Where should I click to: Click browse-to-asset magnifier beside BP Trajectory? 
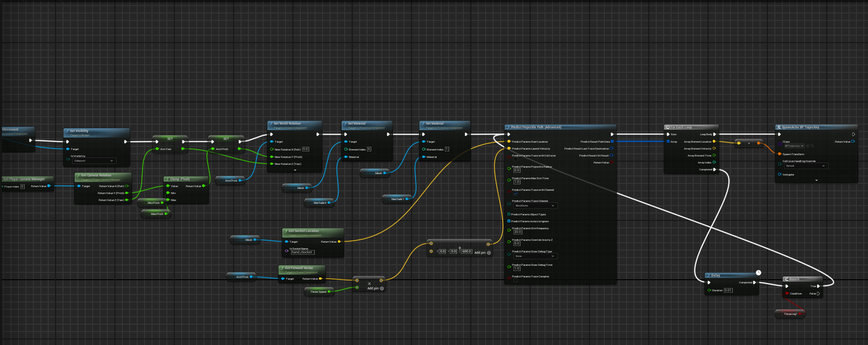click(x=812, y=146)
